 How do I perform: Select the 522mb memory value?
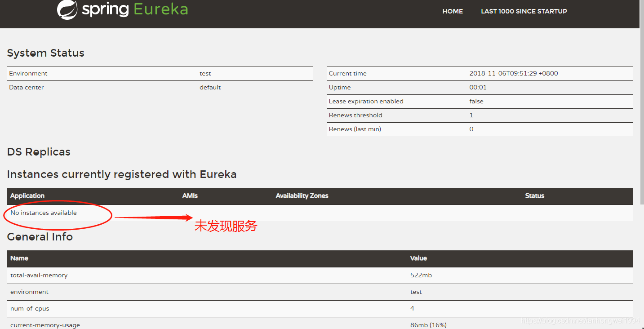(421, 275)
